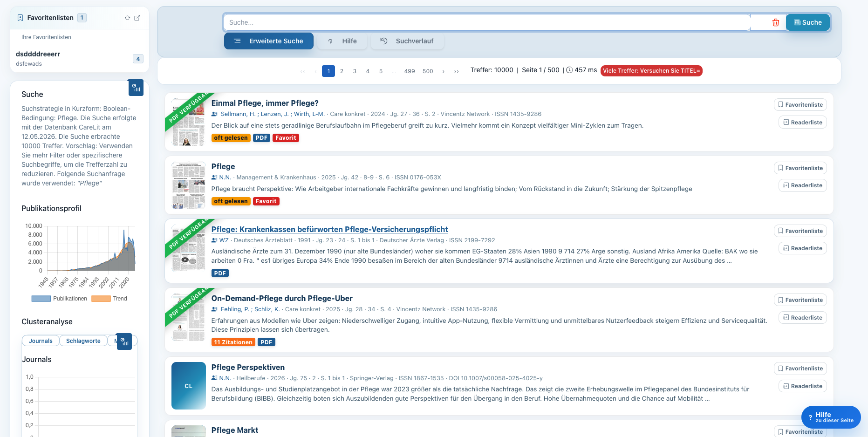
Task: Jump to the first results page
Action: point(303,71)
